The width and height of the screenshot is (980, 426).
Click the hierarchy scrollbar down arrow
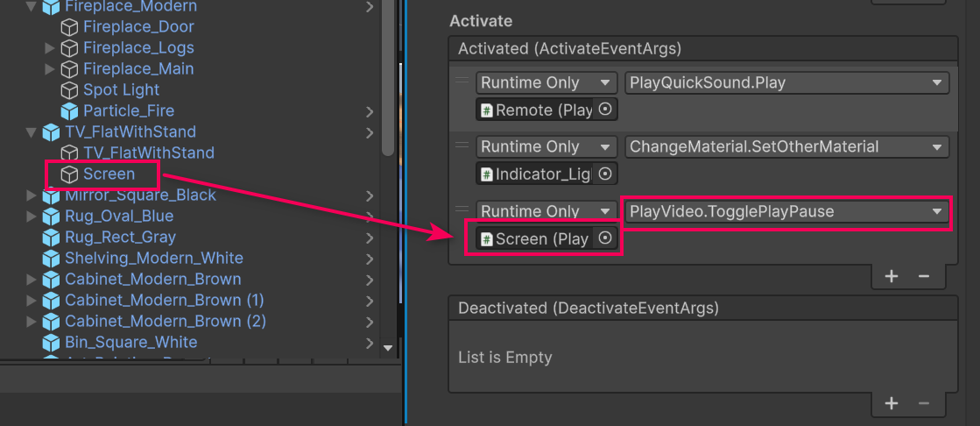click(389, 347)
